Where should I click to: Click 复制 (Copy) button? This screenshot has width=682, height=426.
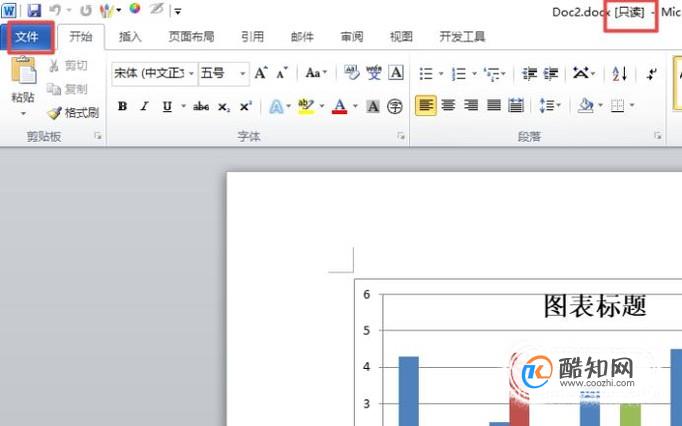(67, 90)
